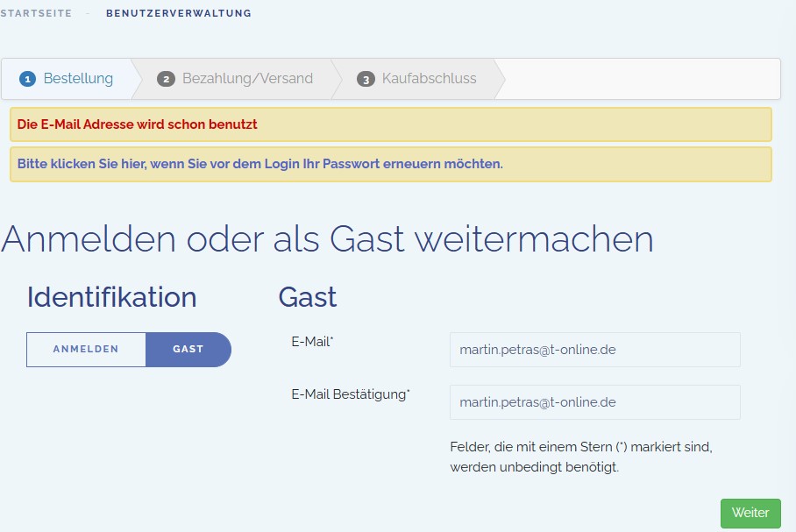Click the 'Identifikation' heading
Screen dimensions: 796x532
pyautogui.click(x=111, y=297)
